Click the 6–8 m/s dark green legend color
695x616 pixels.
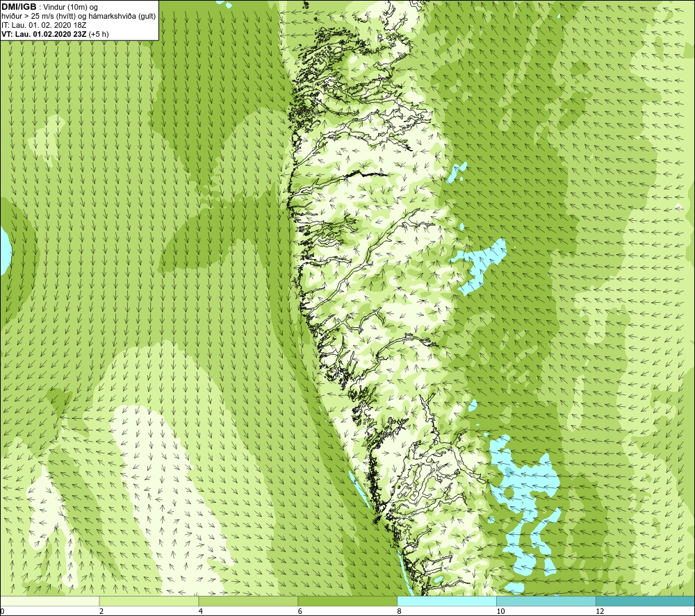tap(347, 601)
